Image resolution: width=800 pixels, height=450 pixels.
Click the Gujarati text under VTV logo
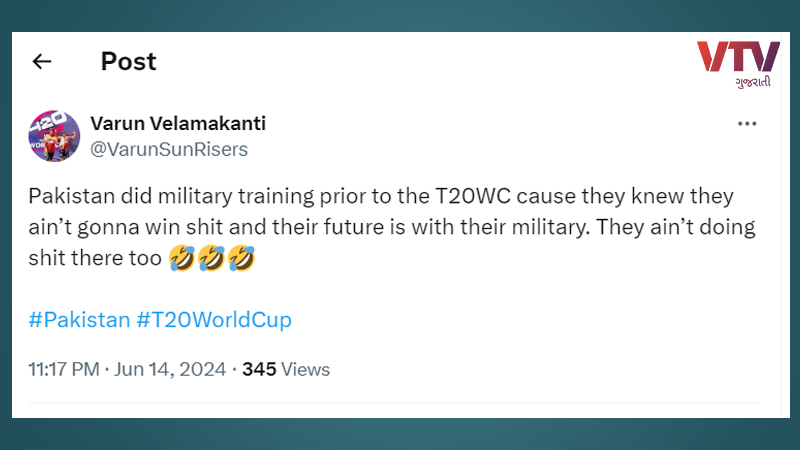coord(753,82)
